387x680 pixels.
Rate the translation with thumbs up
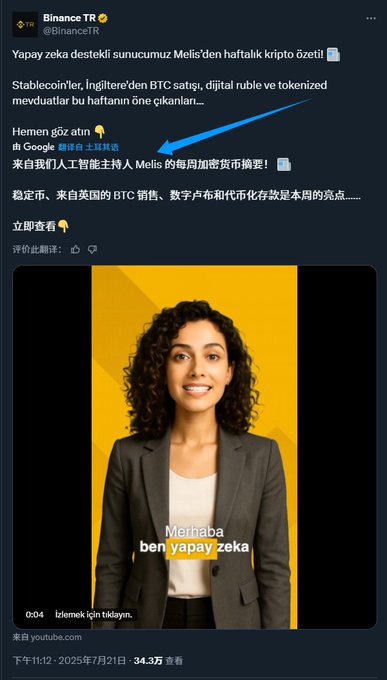75,249
